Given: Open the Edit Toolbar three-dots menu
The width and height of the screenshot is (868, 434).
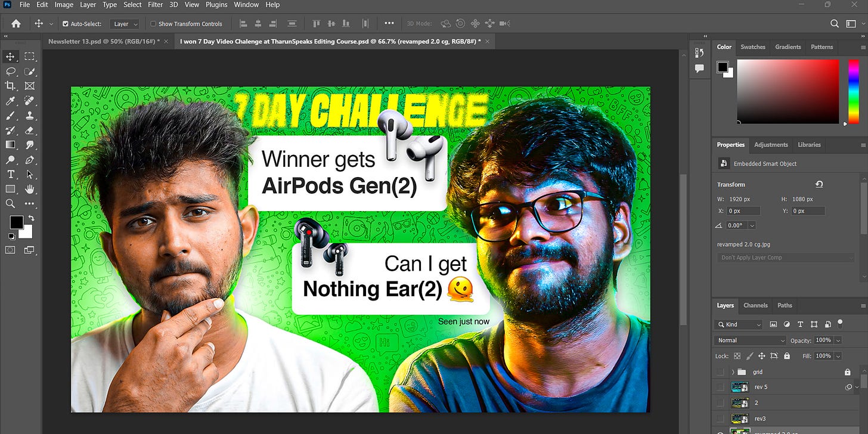Looking at the screenshot, I should tap(29, 203).
